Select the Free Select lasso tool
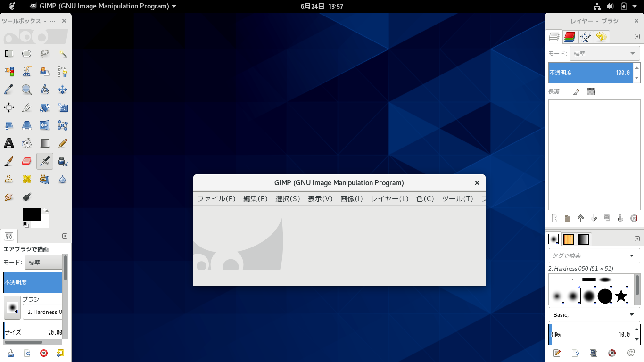644x362 pixels. (45, 54)
